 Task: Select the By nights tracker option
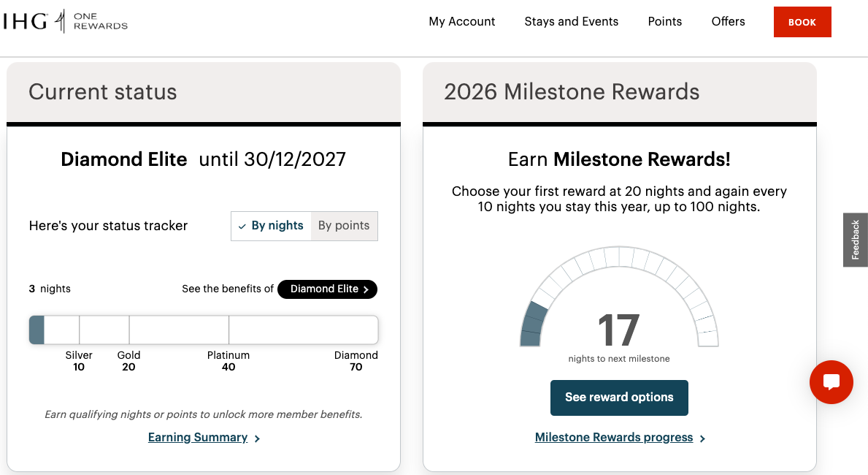pos(271,226)
